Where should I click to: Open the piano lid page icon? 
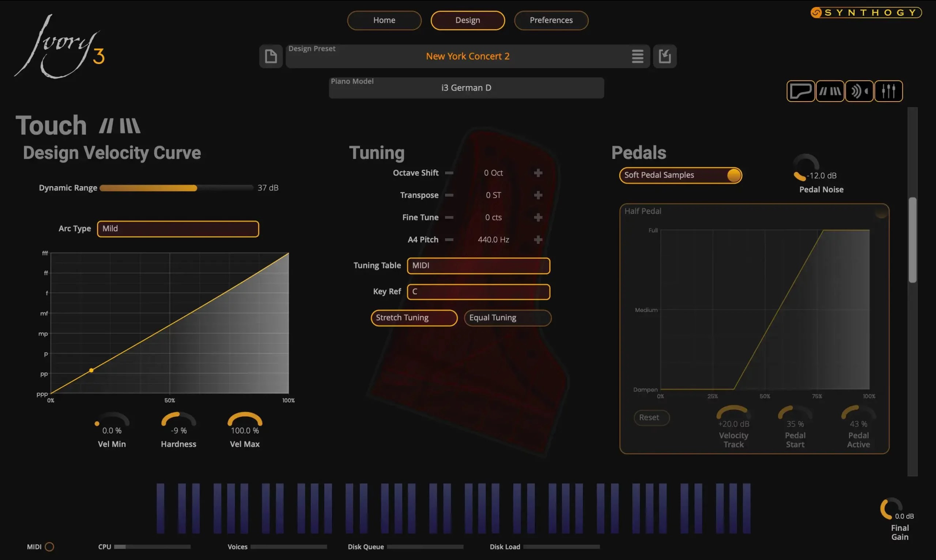pos(800,91)
